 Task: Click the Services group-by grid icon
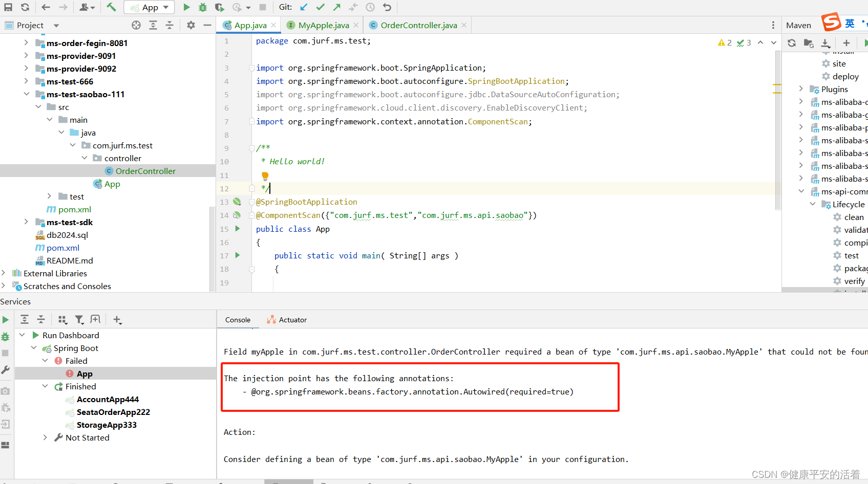pos(62,320)
